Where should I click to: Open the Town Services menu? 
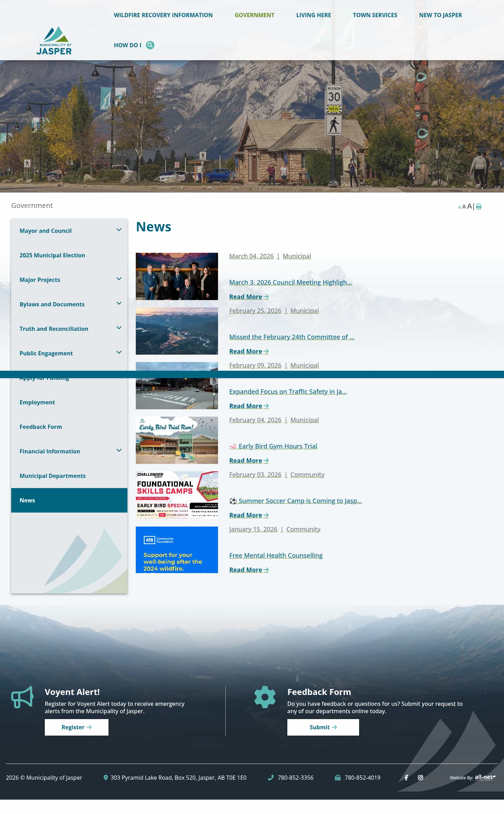click(x=375, y=15)
